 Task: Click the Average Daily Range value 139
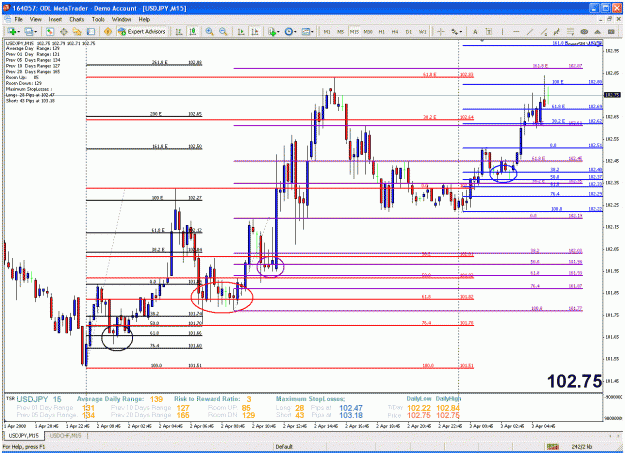[x=156, y=399]
